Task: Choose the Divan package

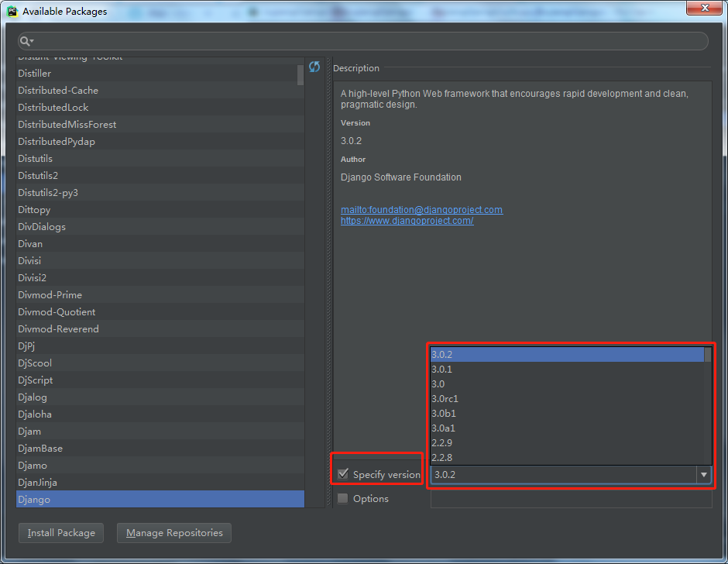Action: pyautogui.click(x=160, y=243)
